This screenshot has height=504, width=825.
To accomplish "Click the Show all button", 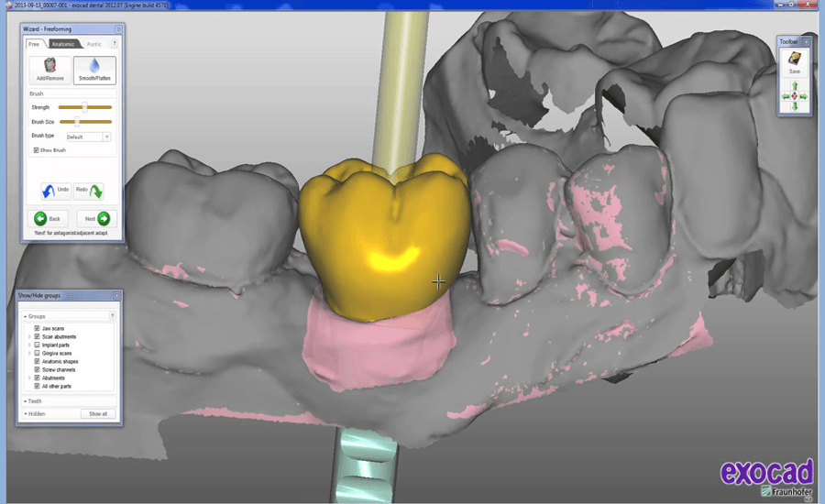I will pos(98,414).
